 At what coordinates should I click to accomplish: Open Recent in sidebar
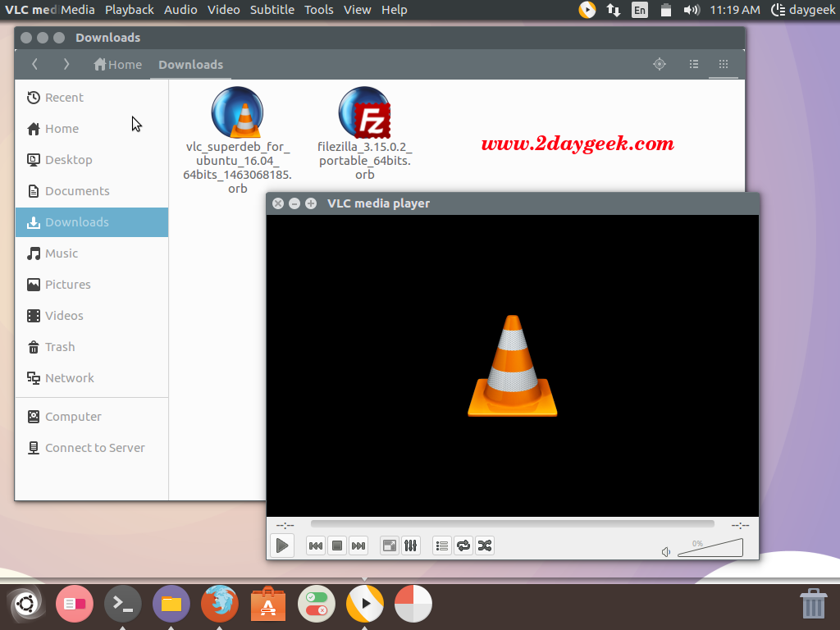pyautogui.click(x=92, y=98)
